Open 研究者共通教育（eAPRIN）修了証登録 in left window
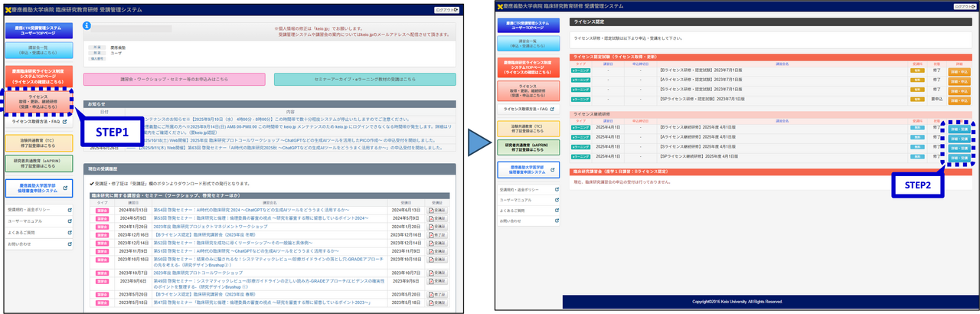The image size is (980, 314). 38,164
